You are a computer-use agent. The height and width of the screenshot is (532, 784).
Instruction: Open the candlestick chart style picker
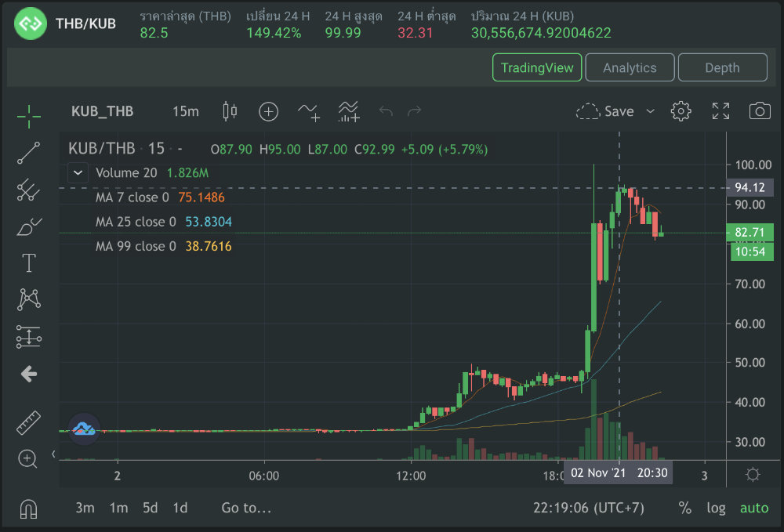pos(230,111)
